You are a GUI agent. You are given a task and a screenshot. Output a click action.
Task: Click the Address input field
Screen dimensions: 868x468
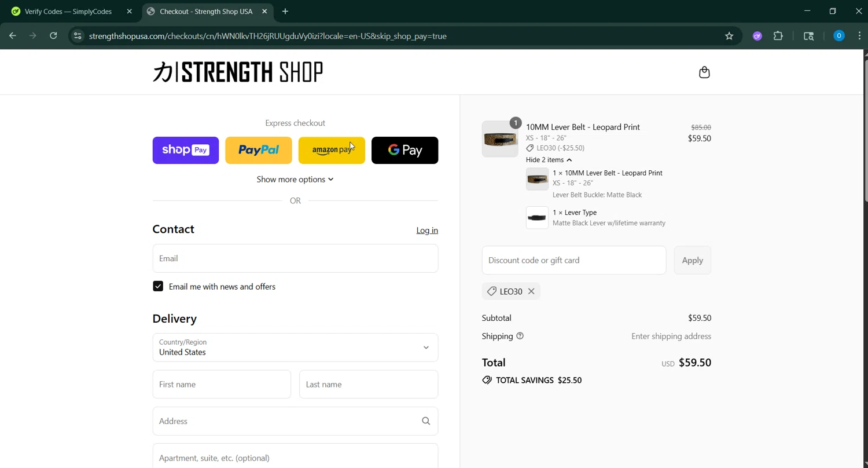click(295, 421)
